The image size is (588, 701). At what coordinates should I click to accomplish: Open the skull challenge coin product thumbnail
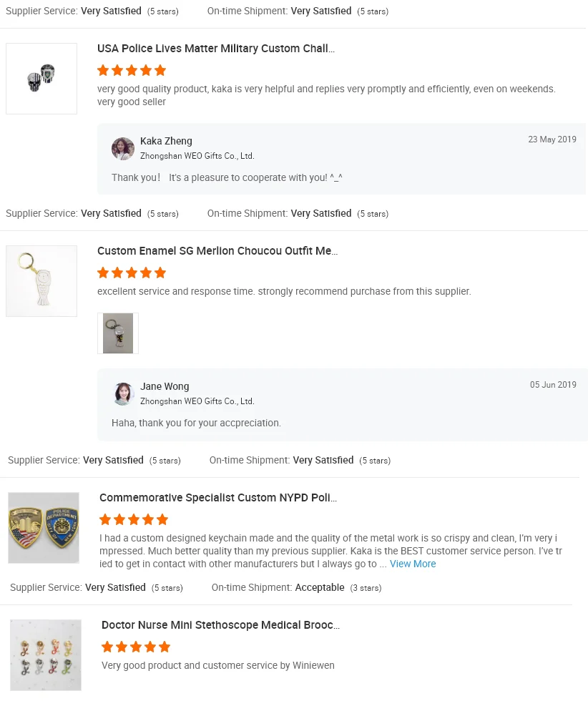tap(41, 79)
